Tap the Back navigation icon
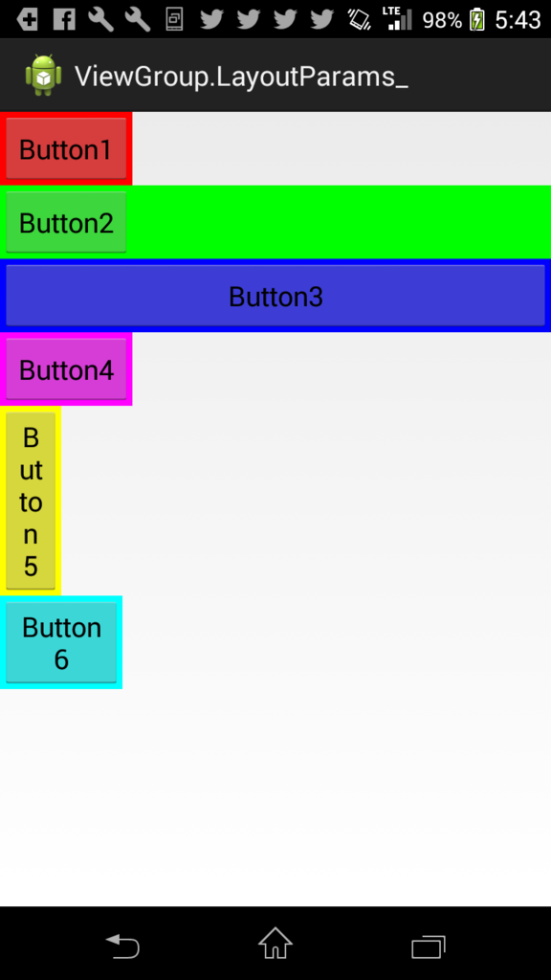This screenshot has width=551, height=980. (x=122, y=946)
